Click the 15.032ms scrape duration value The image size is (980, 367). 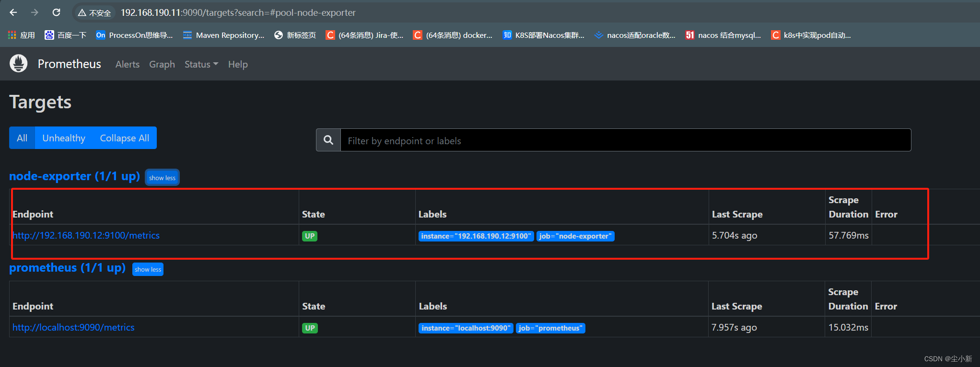coord(849,327)
